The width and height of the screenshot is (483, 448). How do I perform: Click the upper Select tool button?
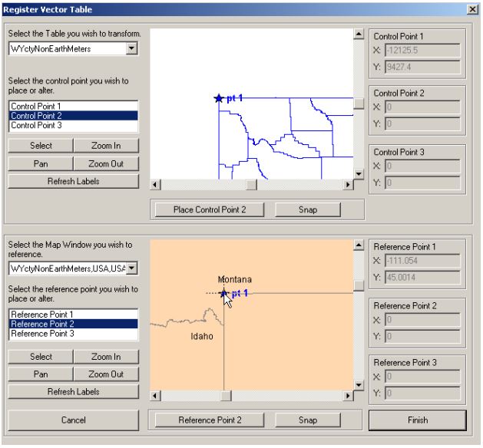coord(41,146)
